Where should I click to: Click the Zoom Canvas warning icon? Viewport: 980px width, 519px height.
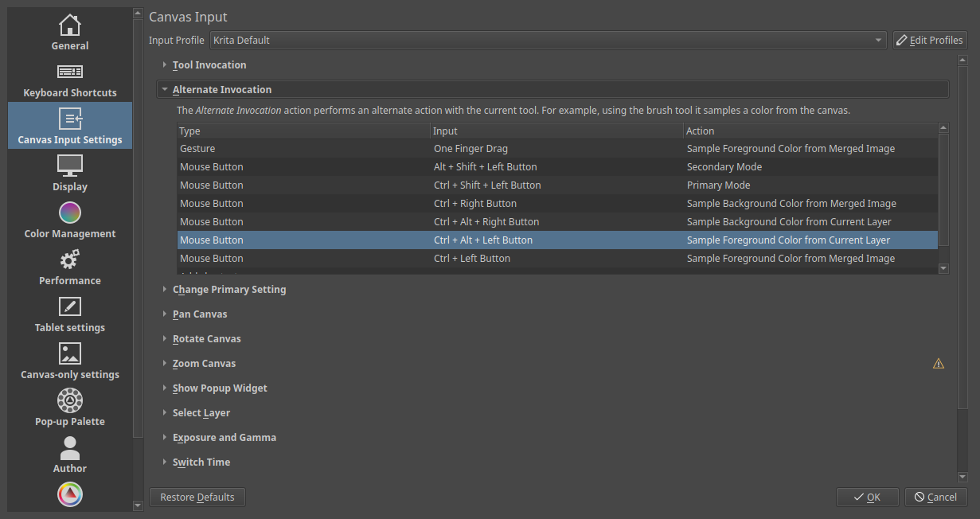coord(938,364)
